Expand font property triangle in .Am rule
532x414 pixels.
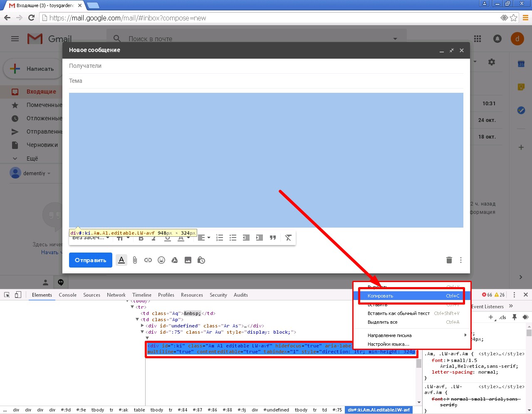point(448,360)
